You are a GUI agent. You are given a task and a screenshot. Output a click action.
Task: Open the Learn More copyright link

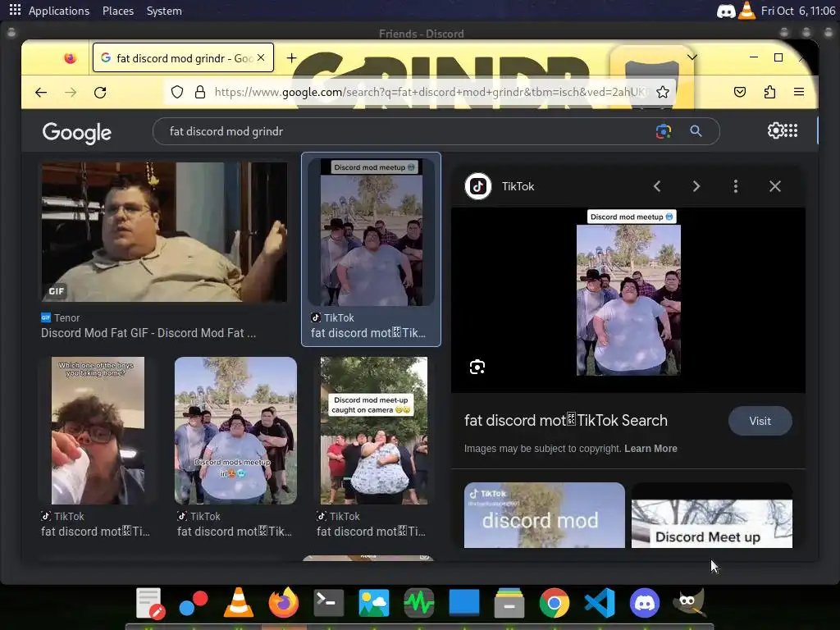click(x=651, y=449)
